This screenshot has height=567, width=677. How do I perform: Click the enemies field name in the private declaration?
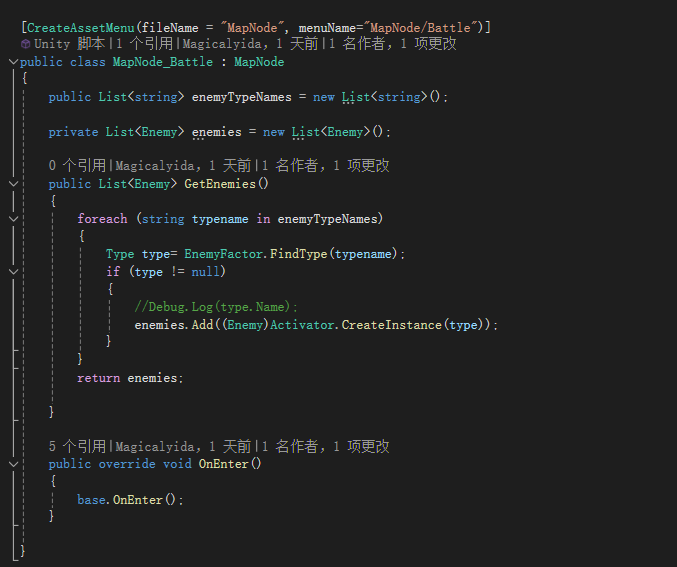click(x=217, y=132)
